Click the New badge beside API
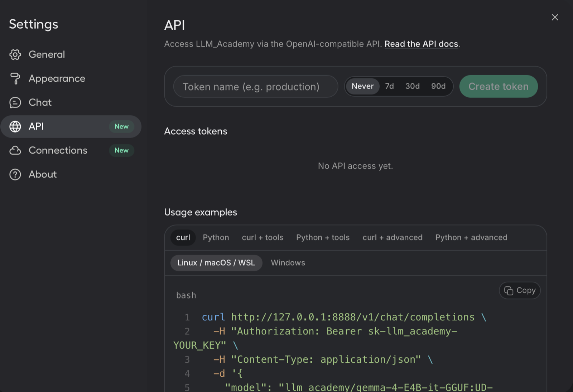 coord(121,126)
